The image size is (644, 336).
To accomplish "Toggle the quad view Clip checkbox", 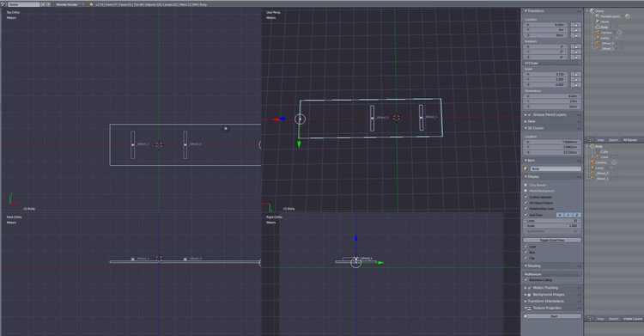I will (526, 259).
